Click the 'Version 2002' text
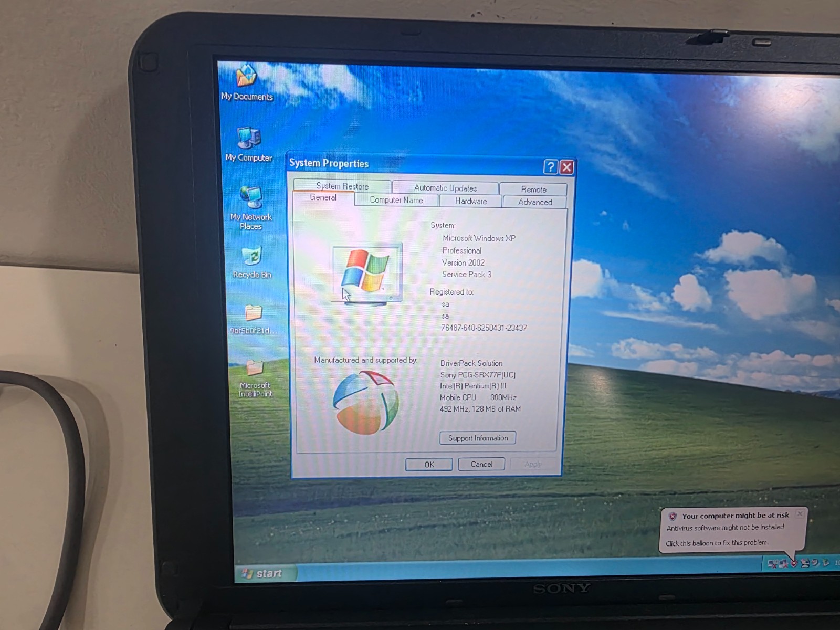Screen dimensions: 840x630 [x=463, y=263]
